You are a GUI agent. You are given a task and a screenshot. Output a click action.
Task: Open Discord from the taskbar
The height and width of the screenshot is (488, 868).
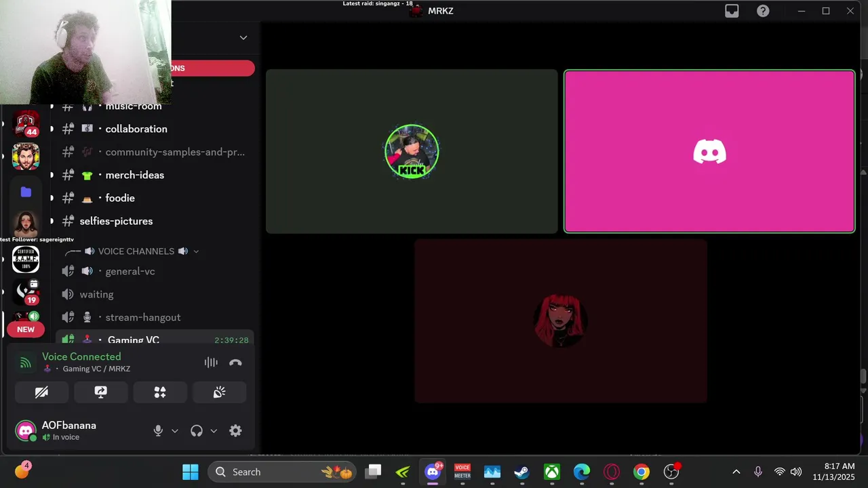[x=433, y=472]
